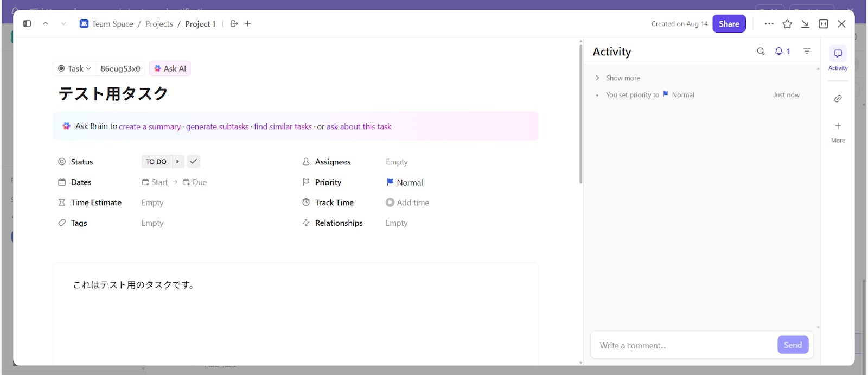The width and height of the screenshot is (868, 375).
Task: Toggle the sidebar panel icon
Action: coord(27,24)
